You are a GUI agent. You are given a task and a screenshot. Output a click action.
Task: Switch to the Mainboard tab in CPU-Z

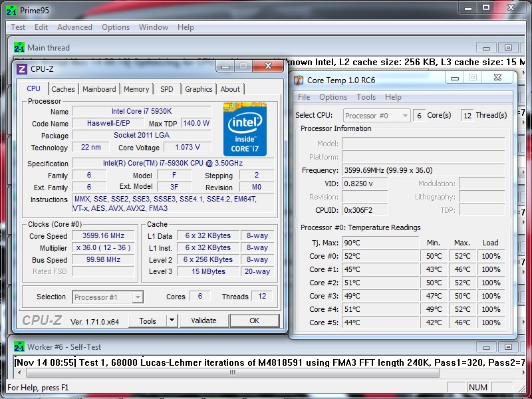[99, 89]
